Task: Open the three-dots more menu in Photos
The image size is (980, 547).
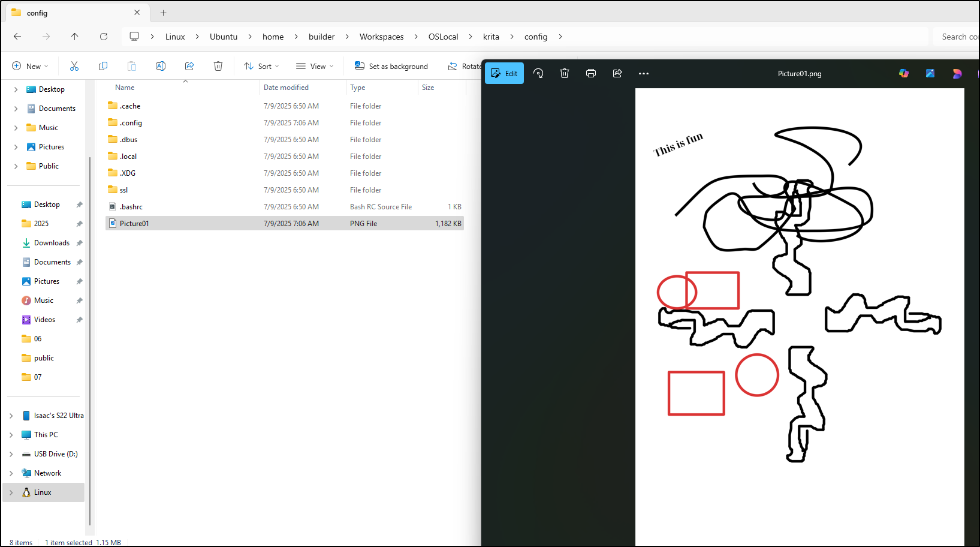Action: coord(644,73)
